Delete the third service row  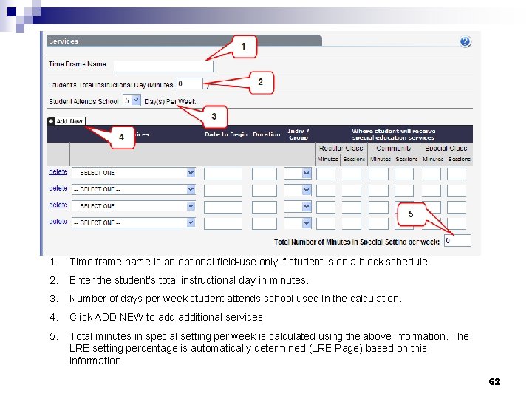pos(58,205)
